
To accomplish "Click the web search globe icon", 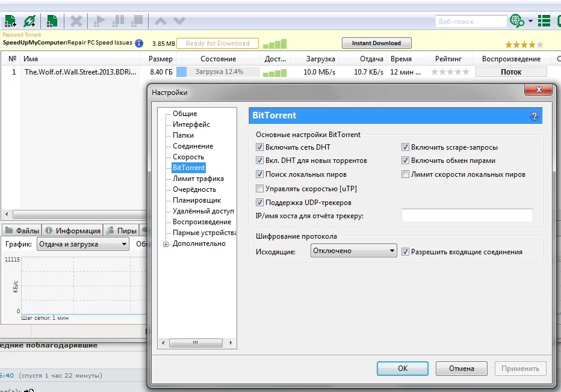I will click(516, 21).
